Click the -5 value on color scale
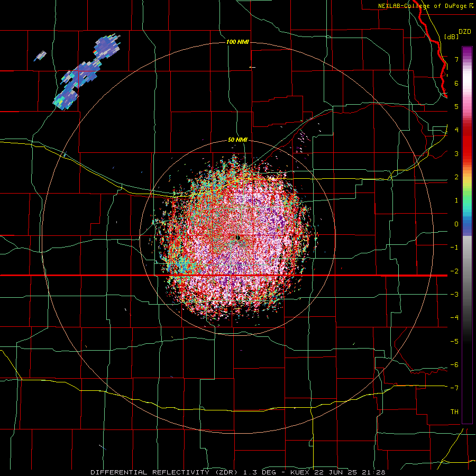 (x=454, y=341)
